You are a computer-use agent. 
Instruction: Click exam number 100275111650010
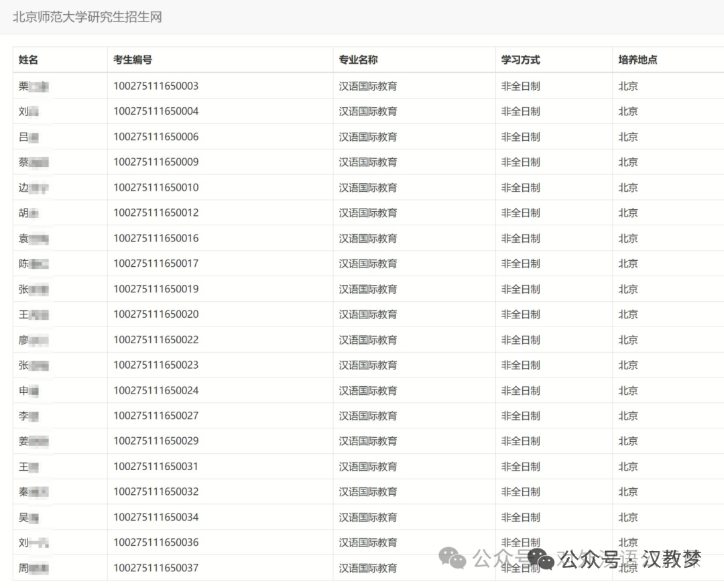(x=156, y=188)
